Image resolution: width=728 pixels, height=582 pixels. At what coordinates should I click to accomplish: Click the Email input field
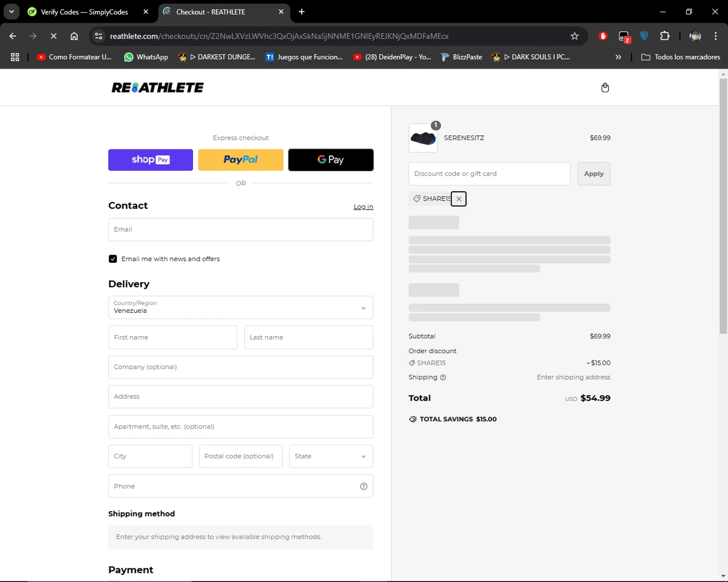241,229
